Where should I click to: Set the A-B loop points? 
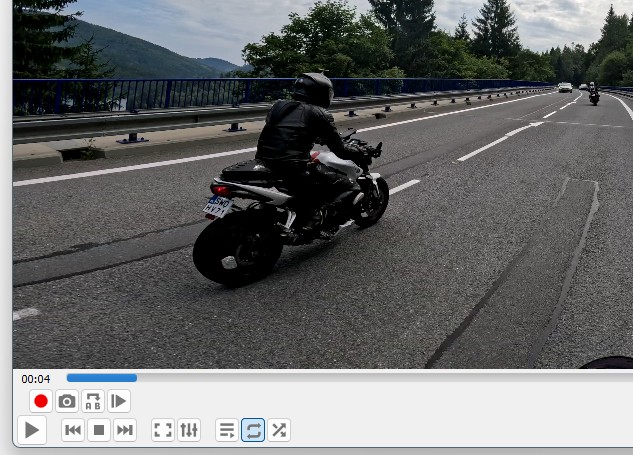[x=93, y=401]
